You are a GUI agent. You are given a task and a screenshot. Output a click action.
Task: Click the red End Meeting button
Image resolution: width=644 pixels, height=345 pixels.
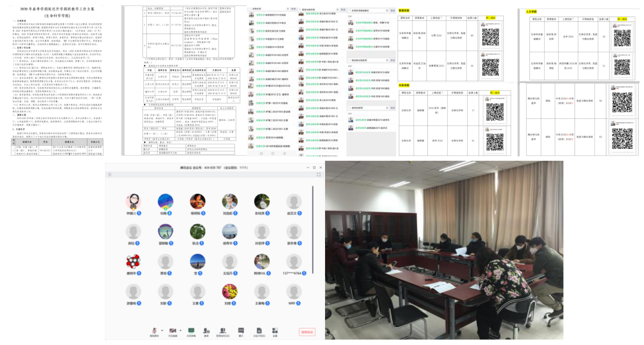(307, 332)
